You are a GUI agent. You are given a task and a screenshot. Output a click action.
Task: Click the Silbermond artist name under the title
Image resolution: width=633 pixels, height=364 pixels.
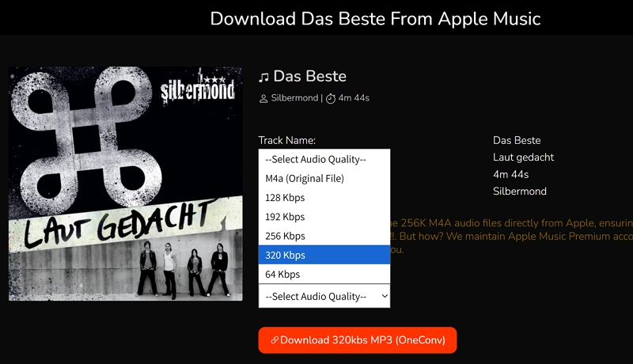pos(294,98)
